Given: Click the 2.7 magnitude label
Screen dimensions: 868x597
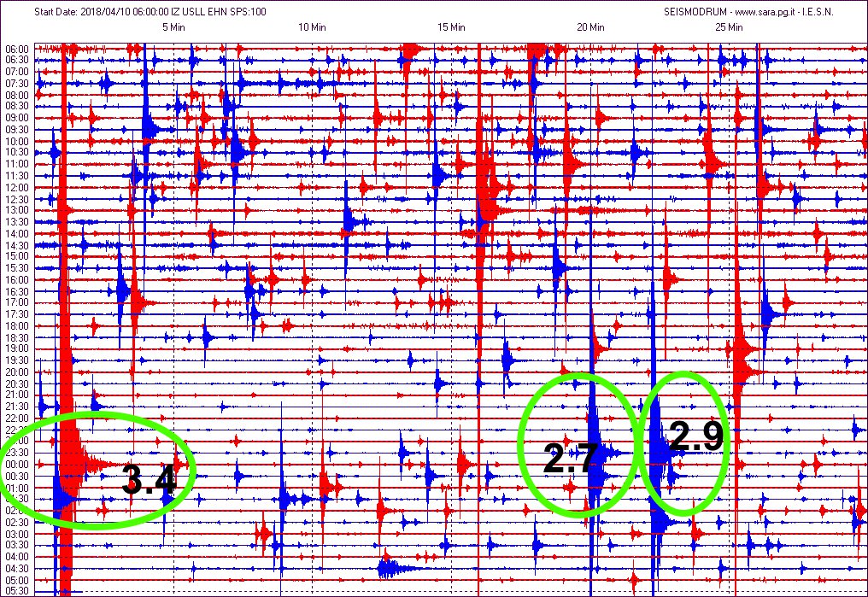Looking at the screenshot, I should 570,459.
